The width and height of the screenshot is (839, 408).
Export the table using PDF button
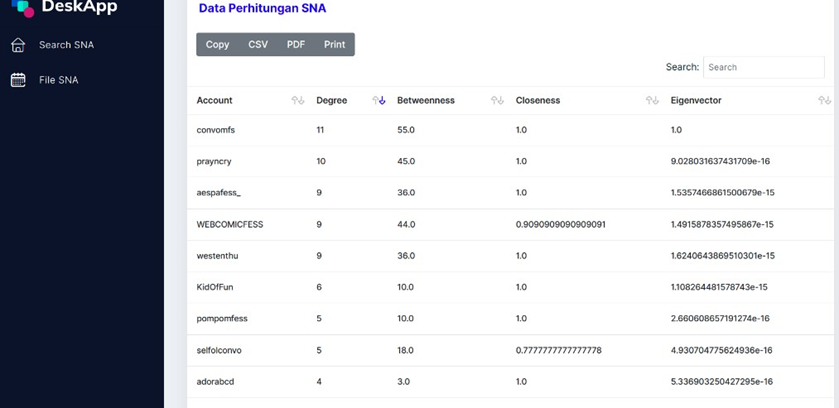(296, 45)
